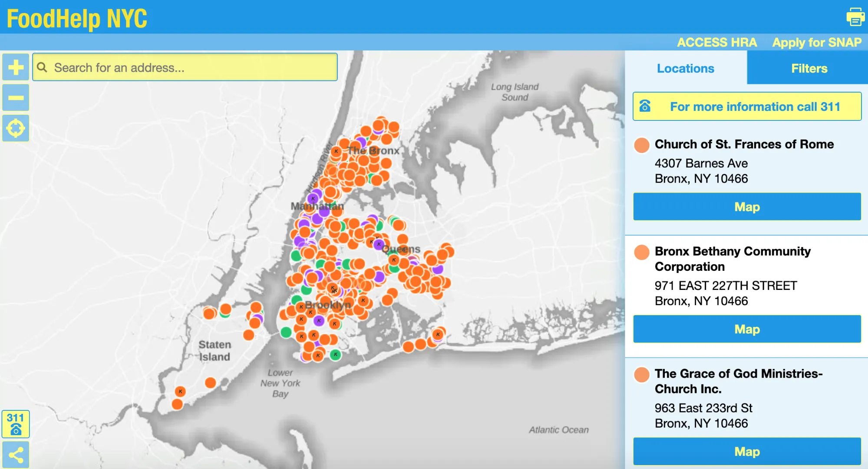The width and height of the screenshot is (868, 469).
Task: Zoom out of the map
Action: point(15,98)
